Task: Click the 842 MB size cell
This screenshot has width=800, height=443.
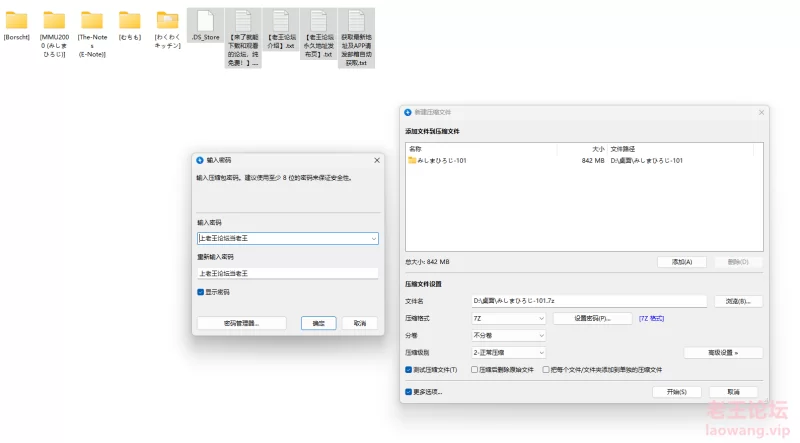Action: pyautogui.click(x=592, y=160)
